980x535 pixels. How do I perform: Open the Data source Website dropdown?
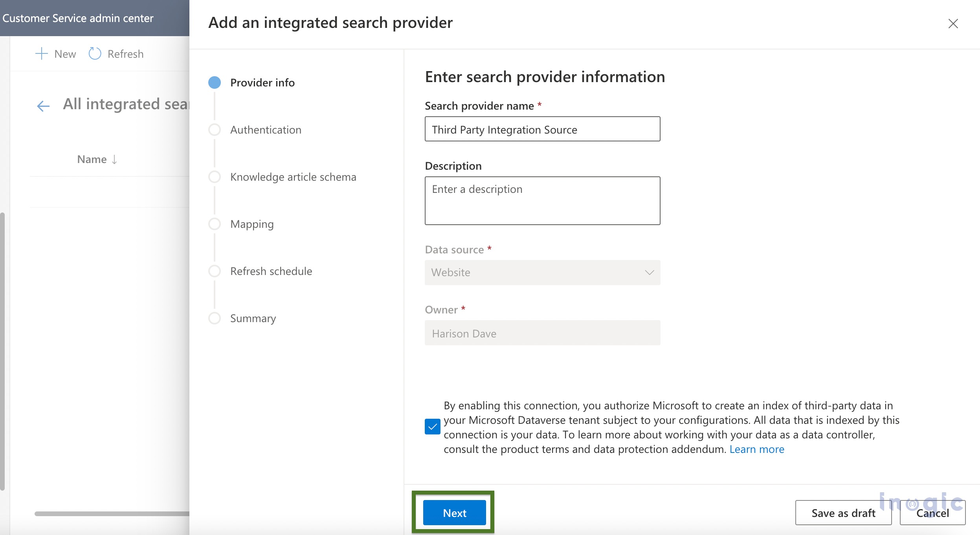542,273
